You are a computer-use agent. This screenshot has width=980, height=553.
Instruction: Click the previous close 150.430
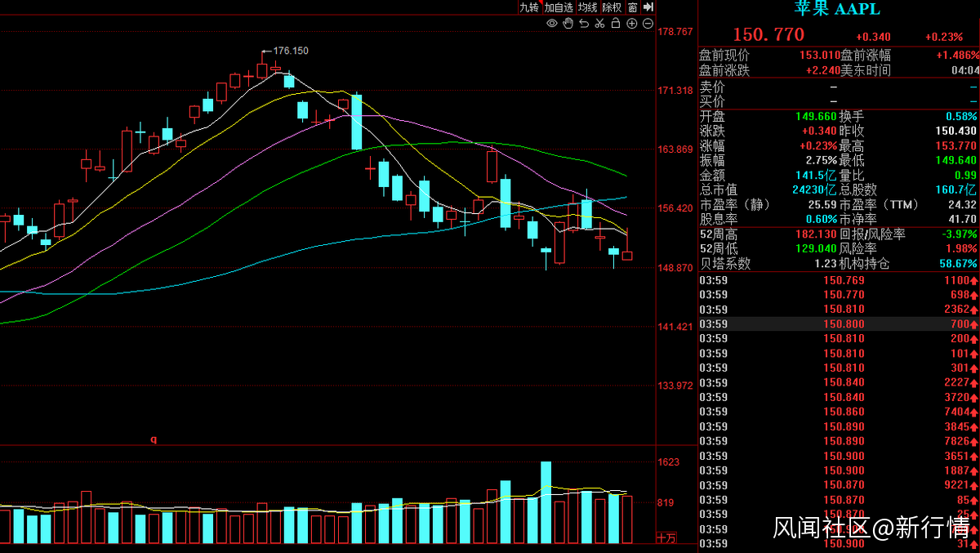(956, 132)
